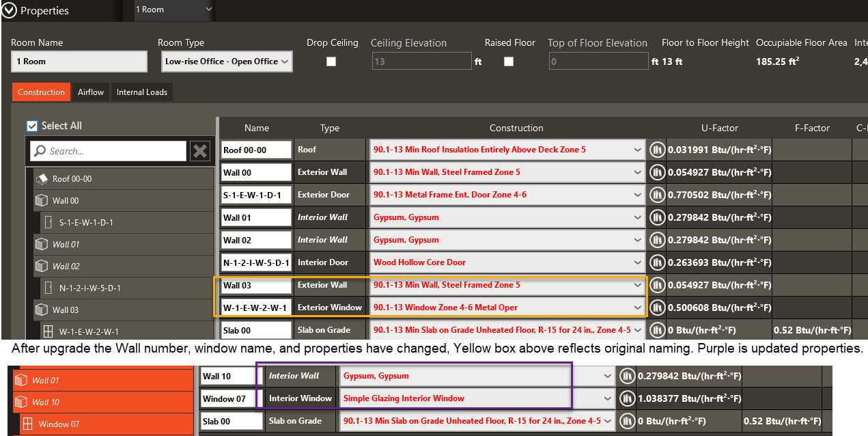The width and height of the screenshot is (868, 436).
Task: Click the construction graph icon beside Roof 00-00
Action: tap(657, 149)
